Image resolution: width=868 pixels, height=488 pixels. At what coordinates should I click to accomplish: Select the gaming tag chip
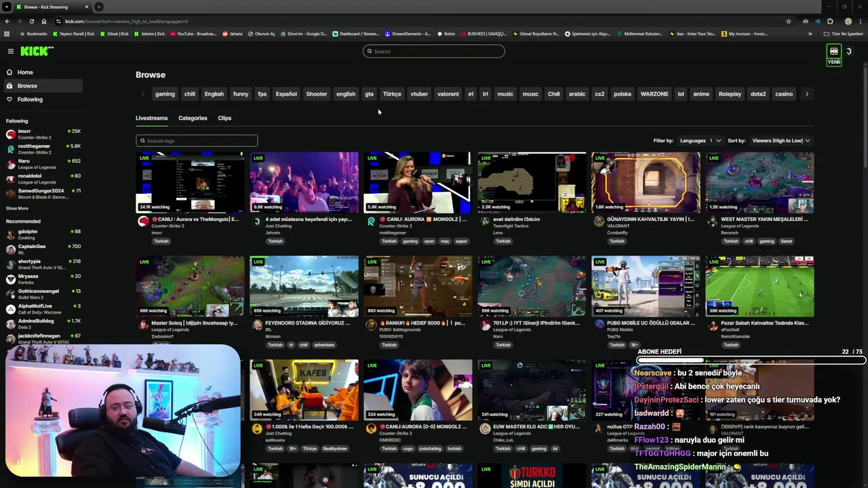click(x=165, y=94)
